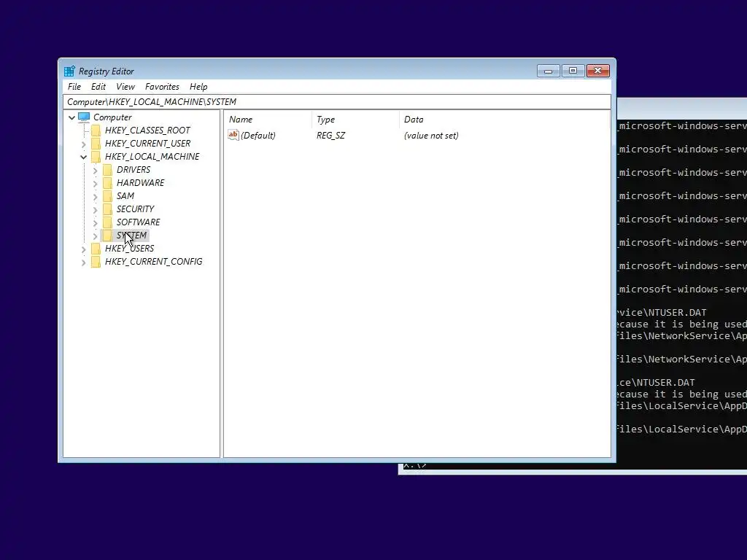Expand the HARDWARE key

96,183
